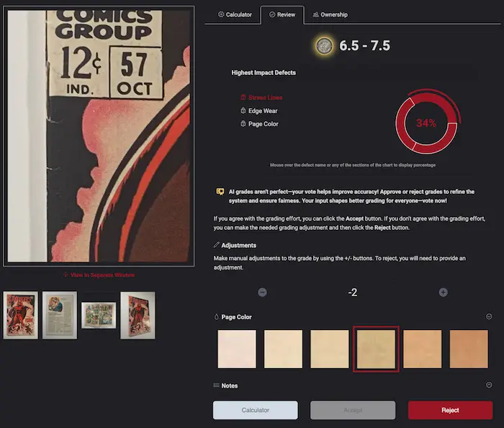Click the Page Color defect icon in list

tap(243, 124)
